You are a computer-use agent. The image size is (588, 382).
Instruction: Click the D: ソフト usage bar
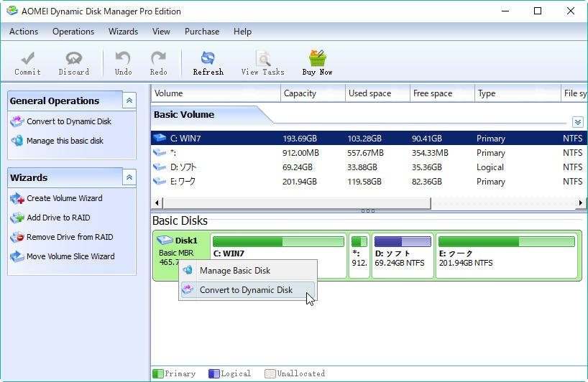tap(403, 241)
